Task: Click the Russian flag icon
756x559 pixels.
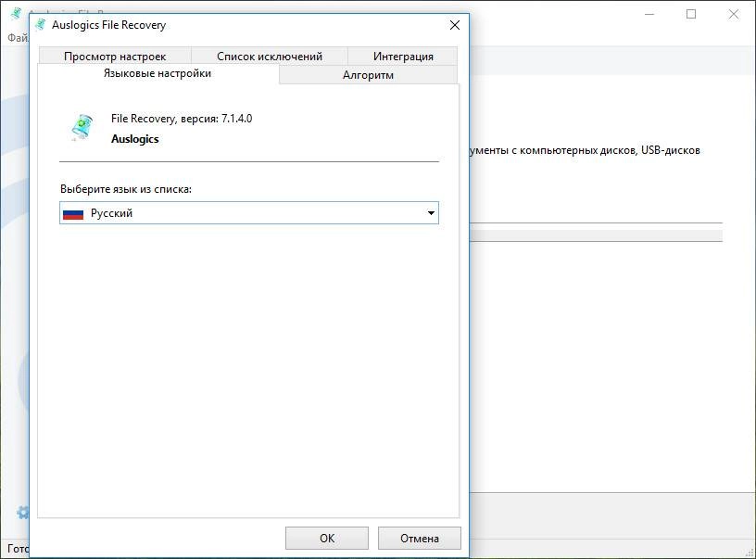Action: (x=73, y=213)
